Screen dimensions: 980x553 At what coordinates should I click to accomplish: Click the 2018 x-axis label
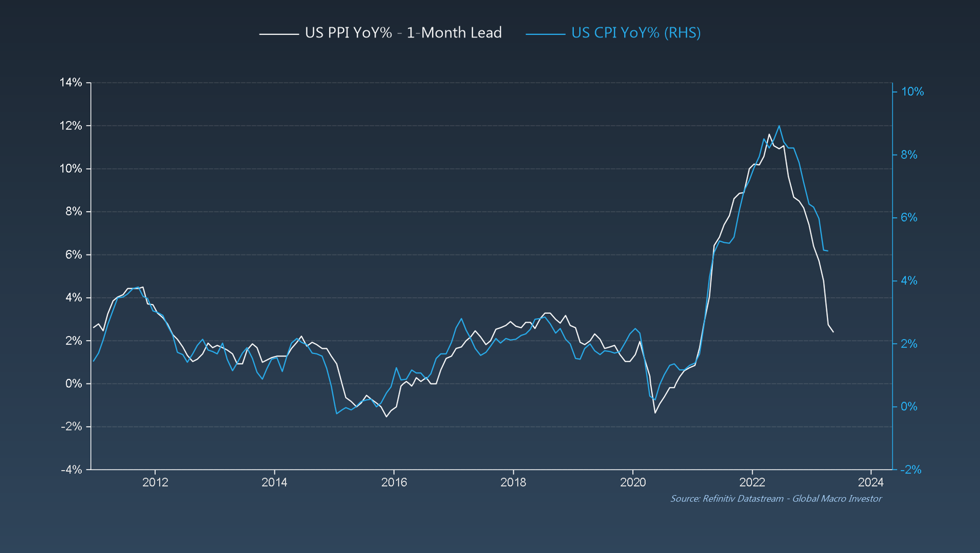(x=513, y=482)
